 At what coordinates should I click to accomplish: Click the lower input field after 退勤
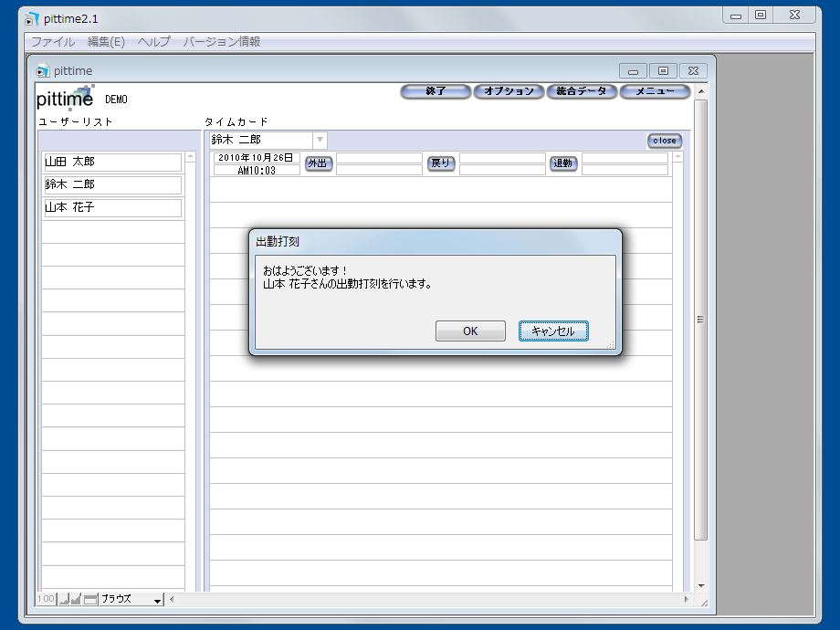(625, 171)
